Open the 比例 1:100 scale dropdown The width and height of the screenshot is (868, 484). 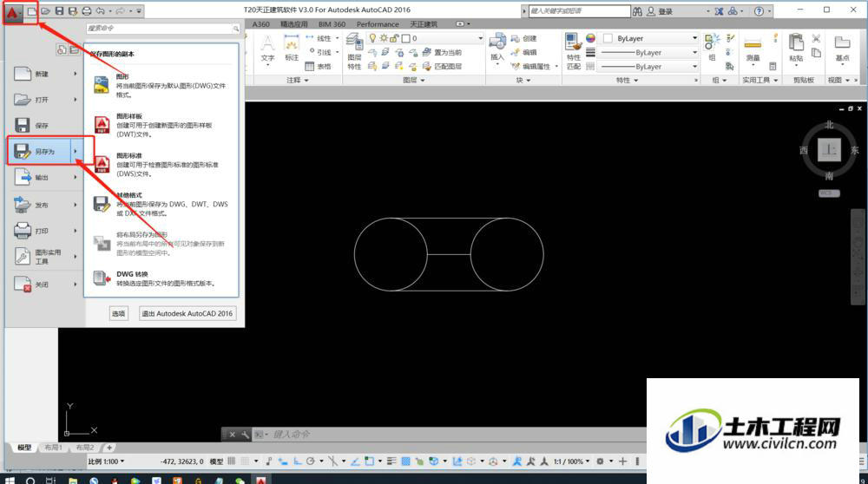pyautogui.click(x=106, y=461)
